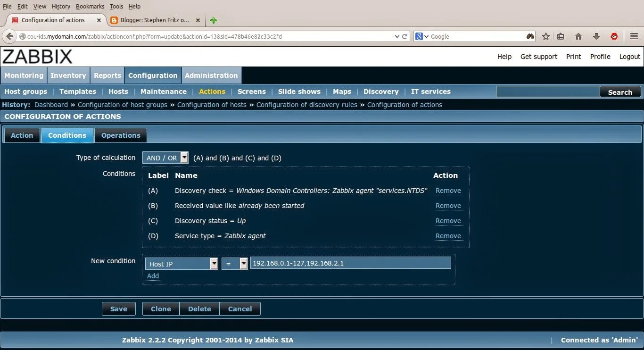Open the bookmarks list icon
Image resolution: width=644 pixels, height=350 pixels.
pyautogui.click(x=561, y=36)
